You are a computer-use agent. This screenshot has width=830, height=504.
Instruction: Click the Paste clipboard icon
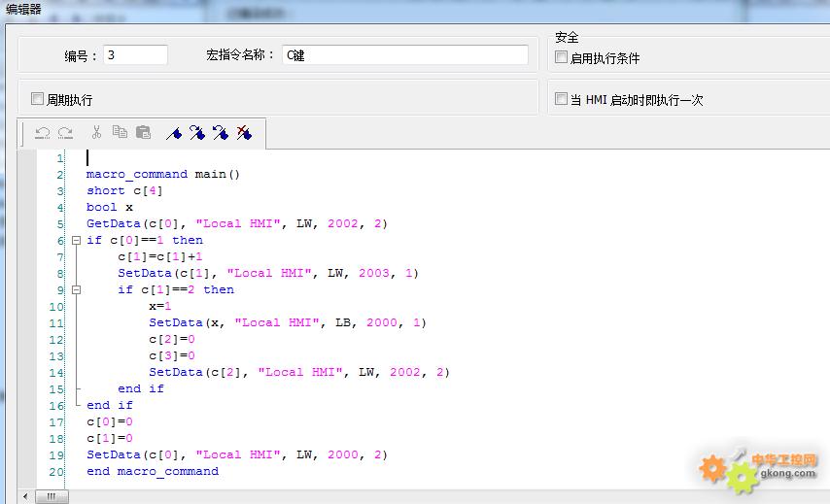(x=143, y=133)
